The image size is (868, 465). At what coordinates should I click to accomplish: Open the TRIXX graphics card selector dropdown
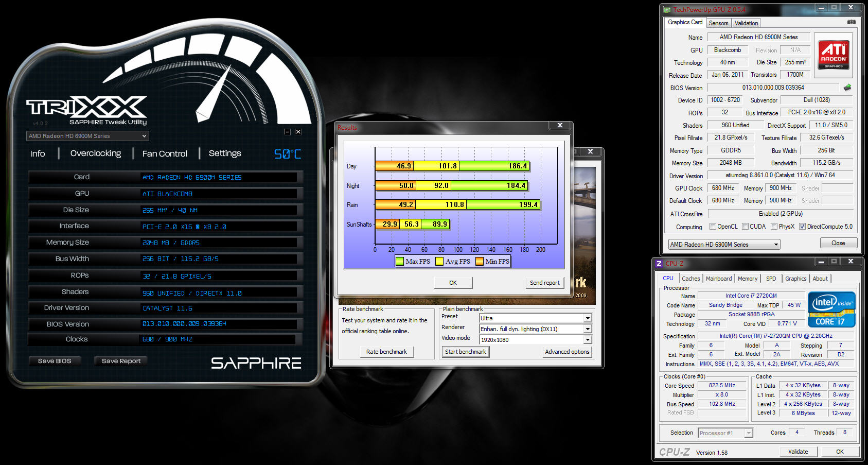tap(87, 136)
